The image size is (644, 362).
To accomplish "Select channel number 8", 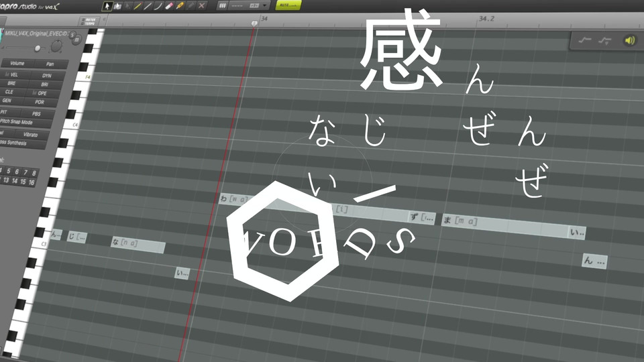I will pos(34,173).
